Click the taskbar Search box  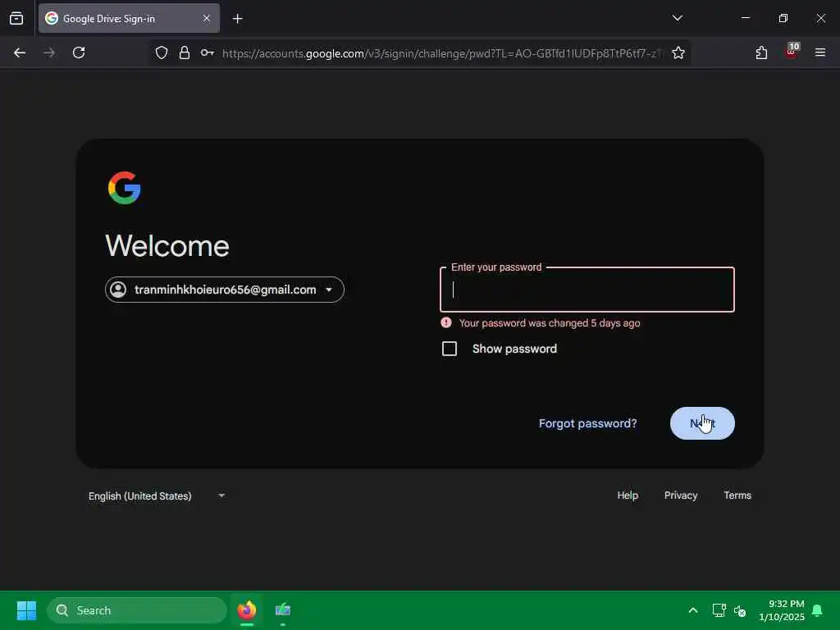tap(137, 610)
